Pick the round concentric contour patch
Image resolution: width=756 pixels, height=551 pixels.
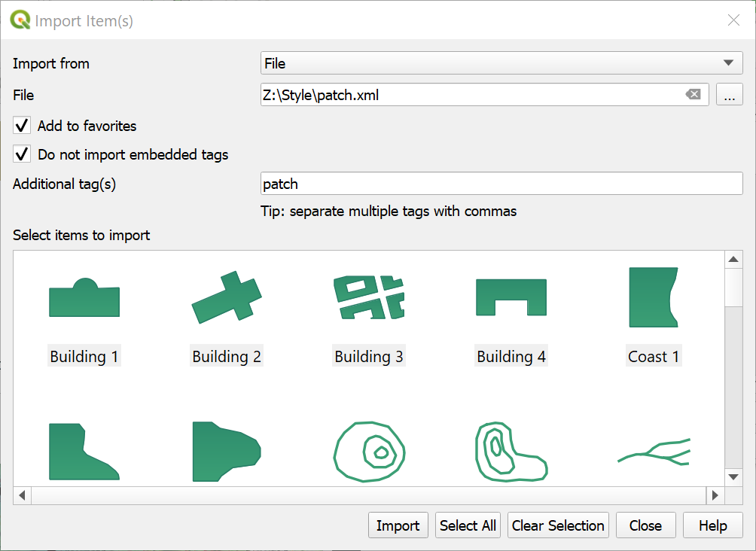tap(369, 452)
